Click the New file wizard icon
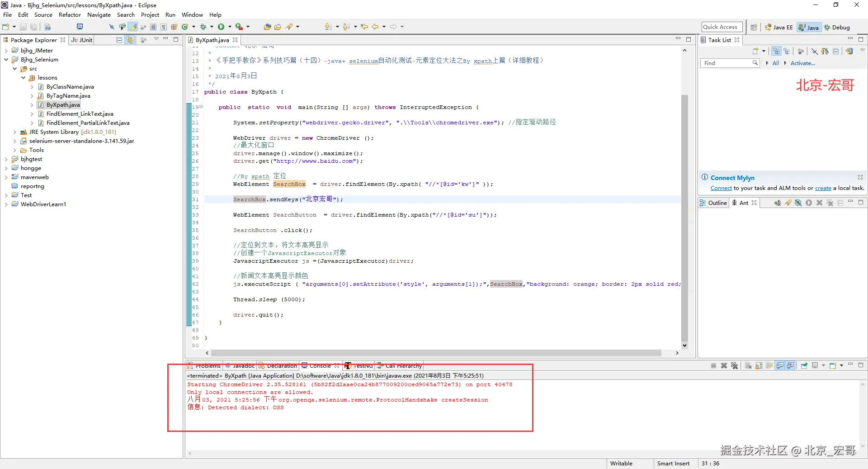The image size is (868, 469). (6, 27)
